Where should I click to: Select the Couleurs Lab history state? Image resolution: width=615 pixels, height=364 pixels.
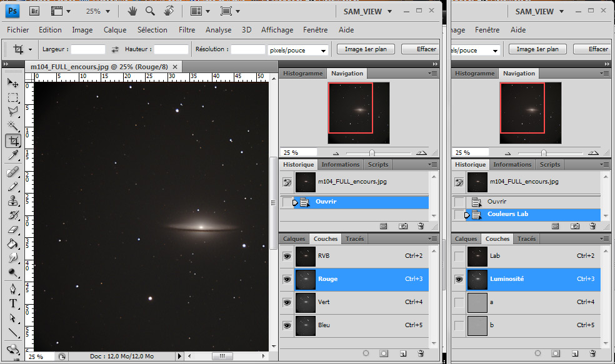point(508,214)
